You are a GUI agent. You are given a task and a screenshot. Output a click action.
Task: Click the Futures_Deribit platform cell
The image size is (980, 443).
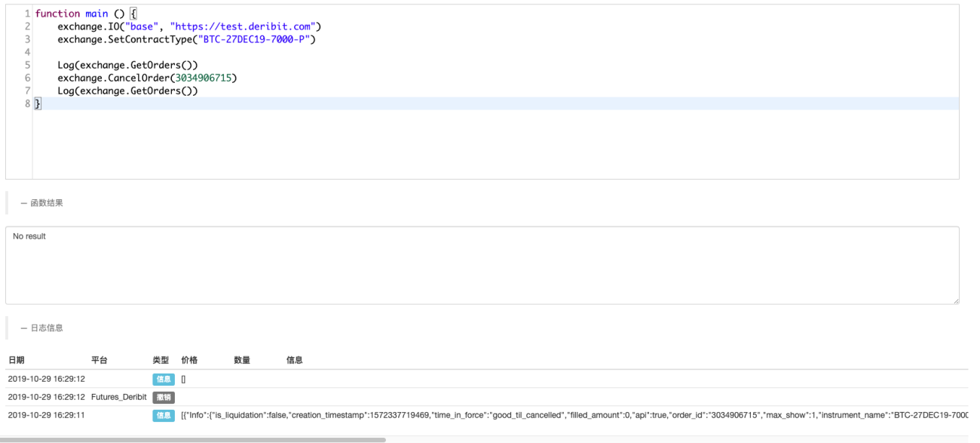[x=118, y=397]
